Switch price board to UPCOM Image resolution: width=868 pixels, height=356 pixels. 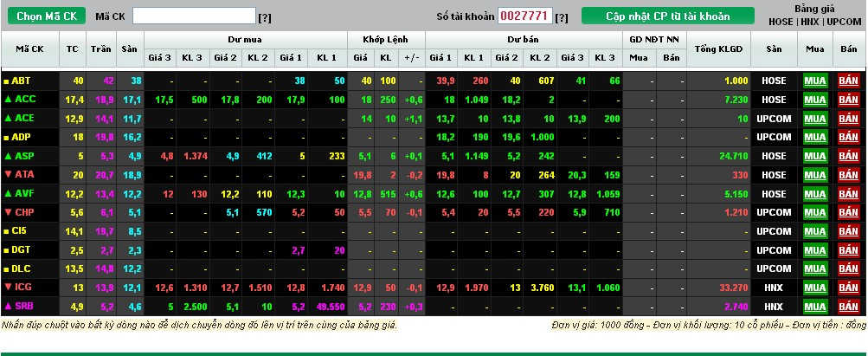(x=843, y=22)
